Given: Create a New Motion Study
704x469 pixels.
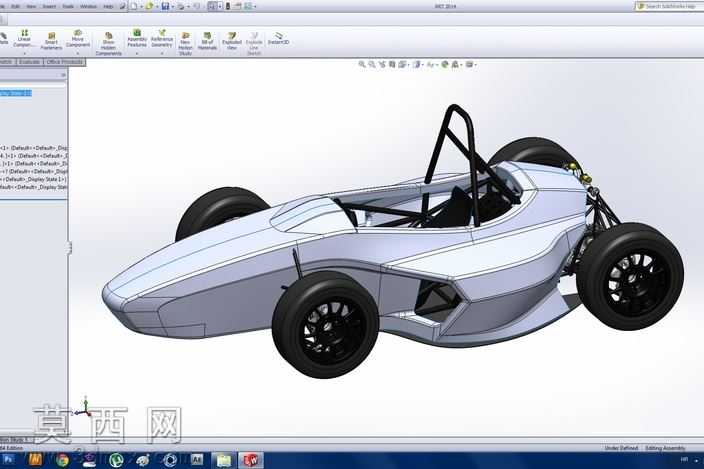Looking at the screenshot, I should point(185,44).
